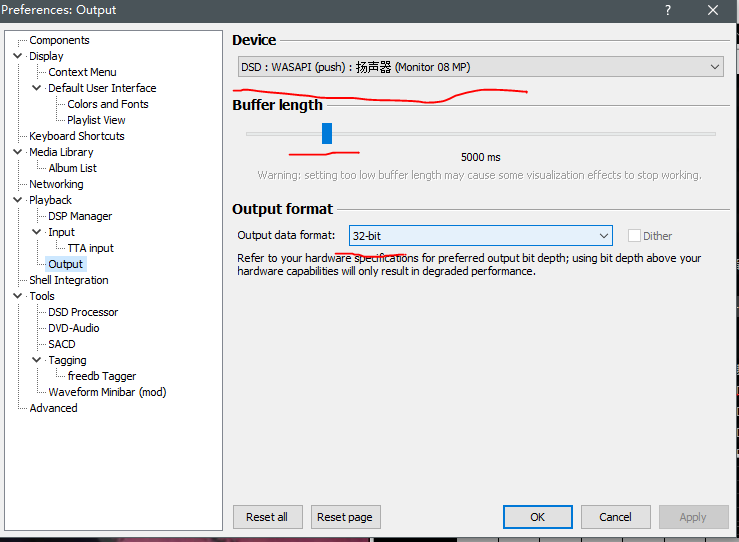Collapse the Playback tree section
The image size is (739, 542).
tap(18, 200)
